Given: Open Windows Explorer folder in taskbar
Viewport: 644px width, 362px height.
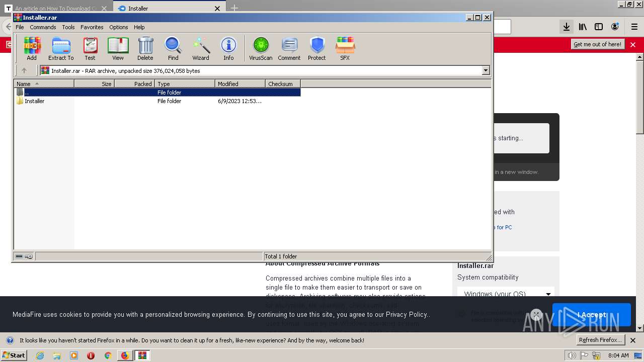Looking at the screenshot, I should (57, 355).
